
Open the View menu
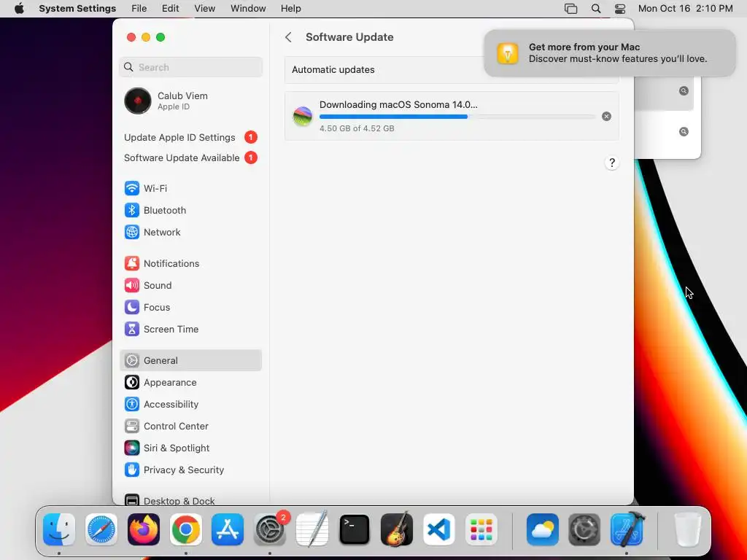205,9
